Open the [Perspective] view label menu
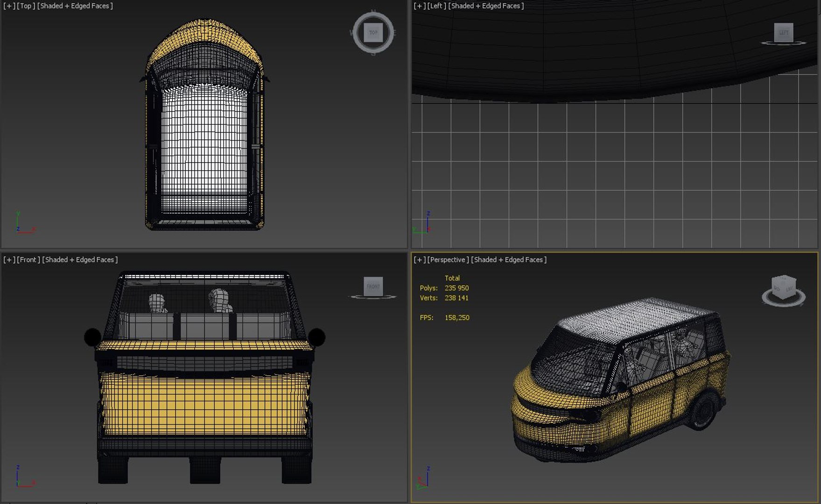This screenshot has height=504, width=821. (x=448, y=259)
